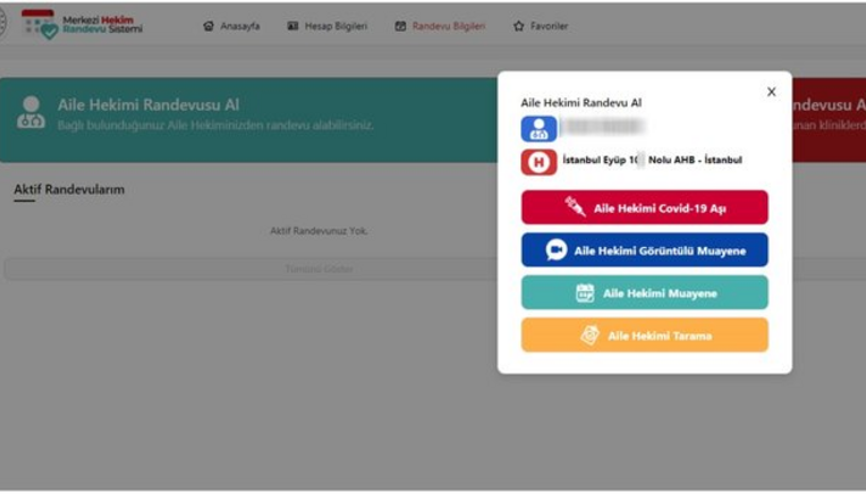The width and height of the screenshot is (866, 494).
Task: Click the home icon beside Anasayfa
Action: [208, 26]
